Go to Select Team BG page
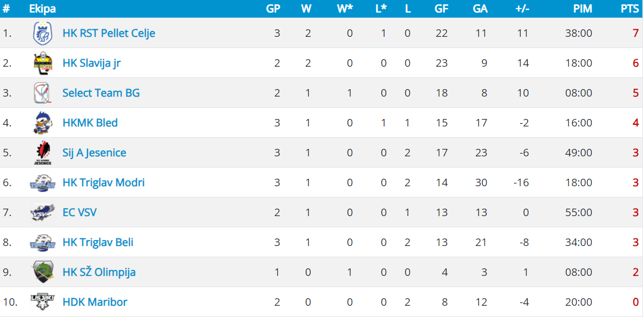 pyautogui.click(x=101, y=93)
